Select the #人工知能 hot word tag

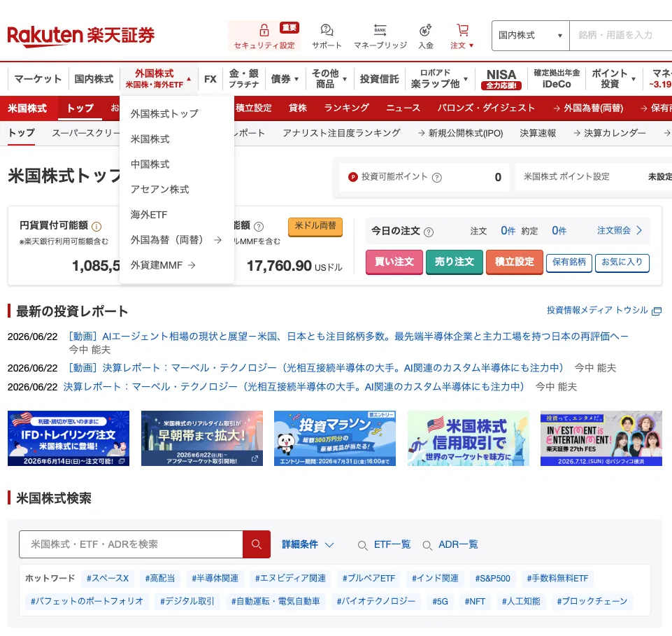[x=521, y=601]
